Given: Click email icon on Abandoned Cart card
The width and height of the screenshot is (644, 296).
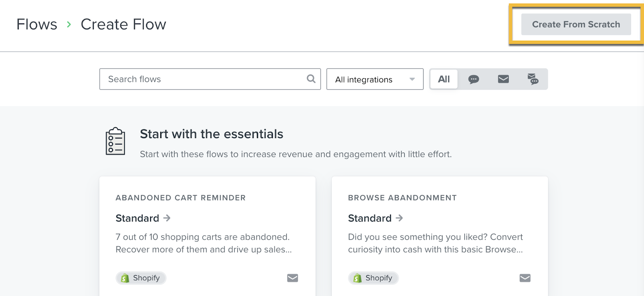Looking at the screenshot, I should [293, 278].
